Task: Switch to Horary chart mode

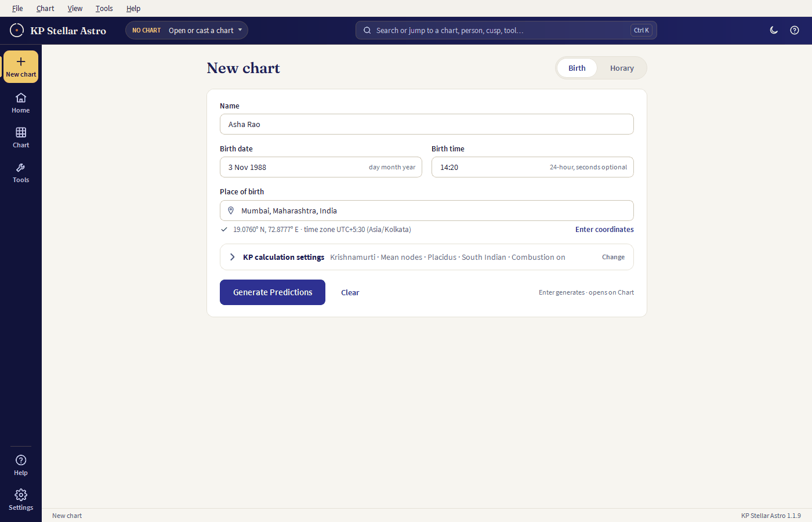Action: [622, 68]
